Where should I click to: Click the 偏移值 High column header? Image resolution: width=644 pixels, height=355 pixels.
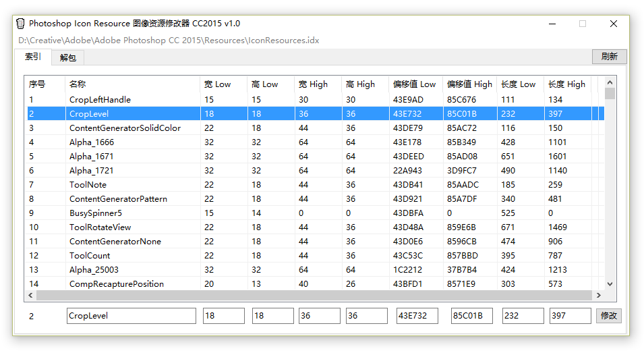tap(470, 84)
